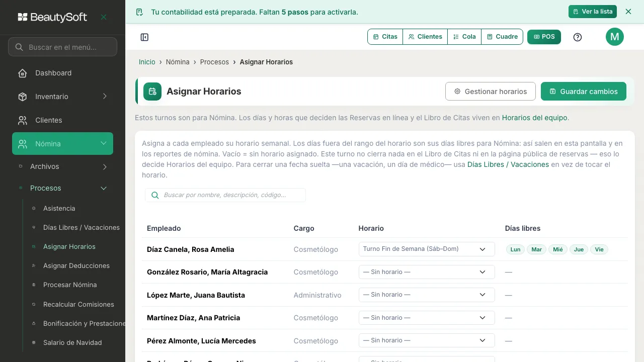
Task: Open help question mark icon
Action: point(578,37)
